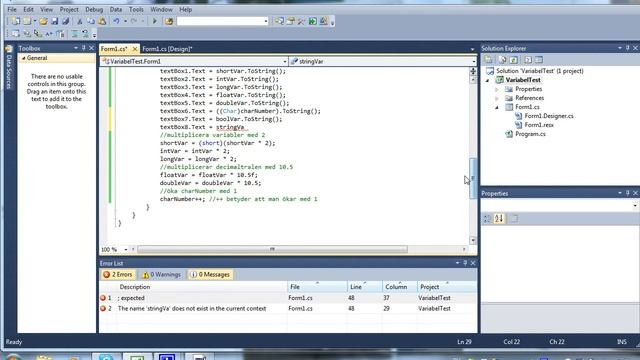This screenshot has width=640, height=360.
Task: Toggle auto-hide pin on Toolbox panel
Action: (84, 48)
